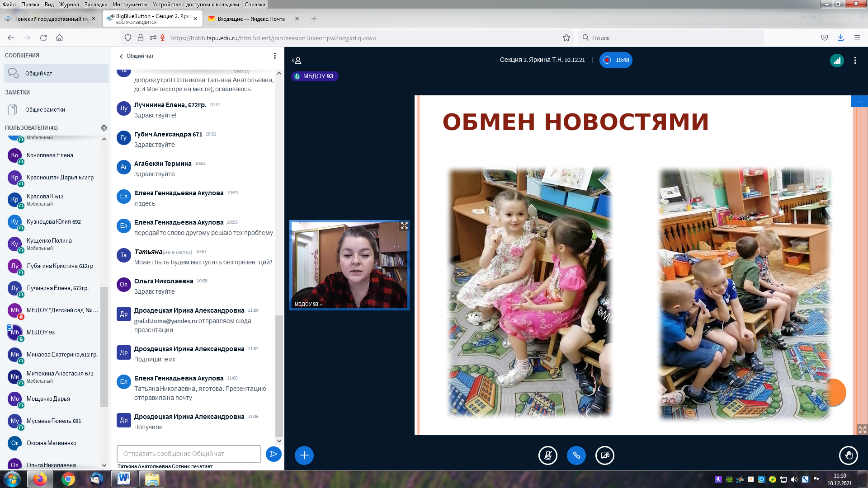
Task: Open the users list gear settings
Action: pyautogui.click(x=104, y=128)
